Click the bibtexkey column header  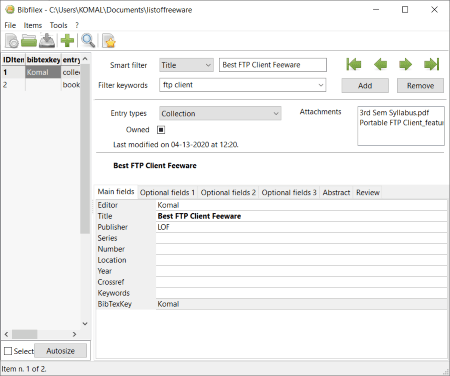click(x=43, y=60)
